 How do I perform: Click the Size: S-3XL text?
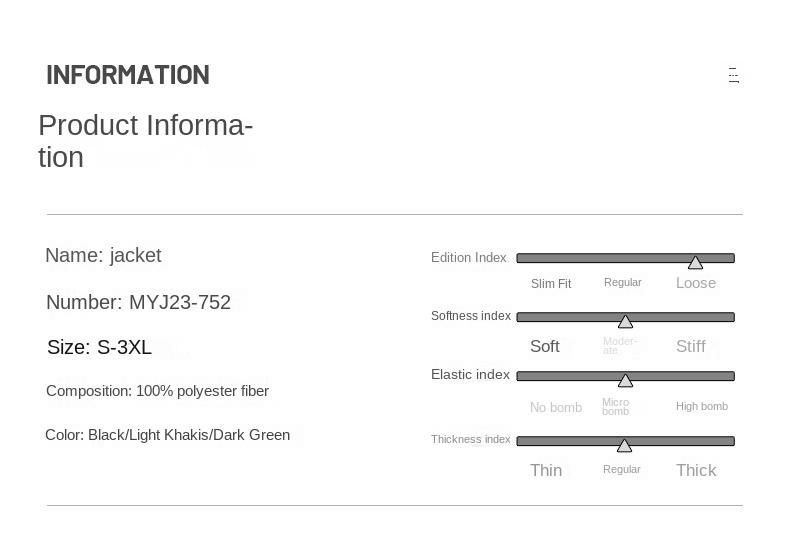tap(99, 347)
